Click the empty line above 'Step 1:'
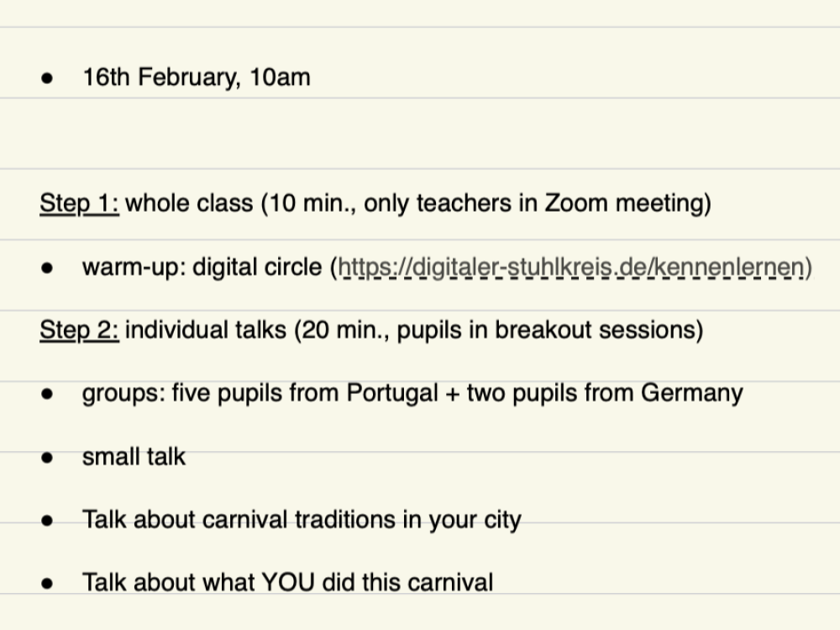Image resolution: width=840 pixels, height=630 pixels. (420, 134)
